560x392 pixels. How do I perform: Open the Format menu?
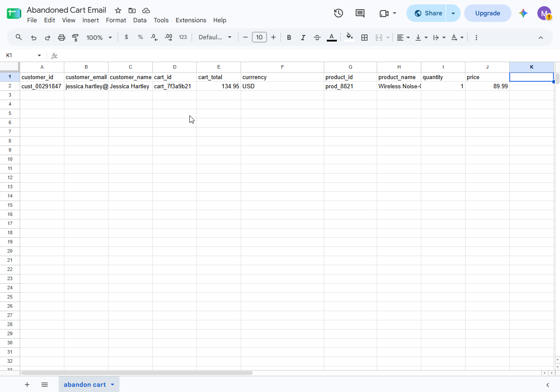click(116, 20)
